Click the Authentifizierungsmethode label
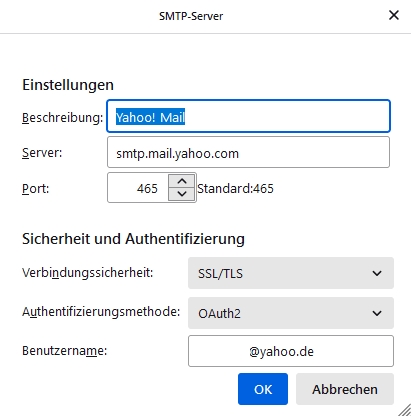The image size is (411, 416). tap(101, 312)
